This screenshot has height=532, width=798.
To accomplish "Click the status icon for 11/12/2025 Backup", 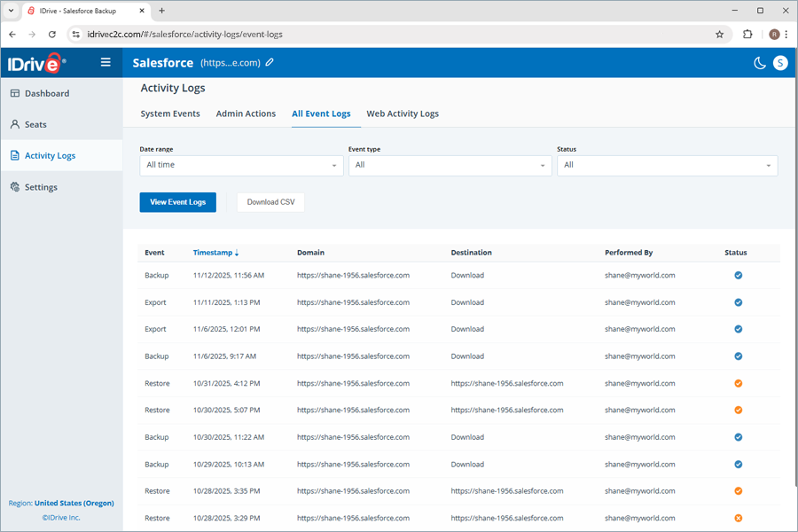I will coord(738,276).
